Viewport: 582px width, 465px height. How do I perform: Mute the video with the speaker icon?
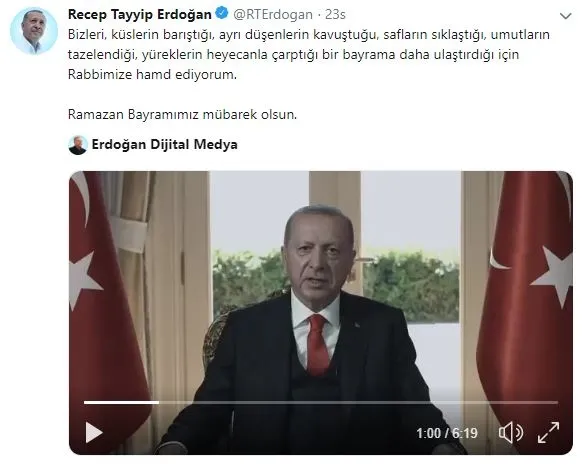click(511, 432)
